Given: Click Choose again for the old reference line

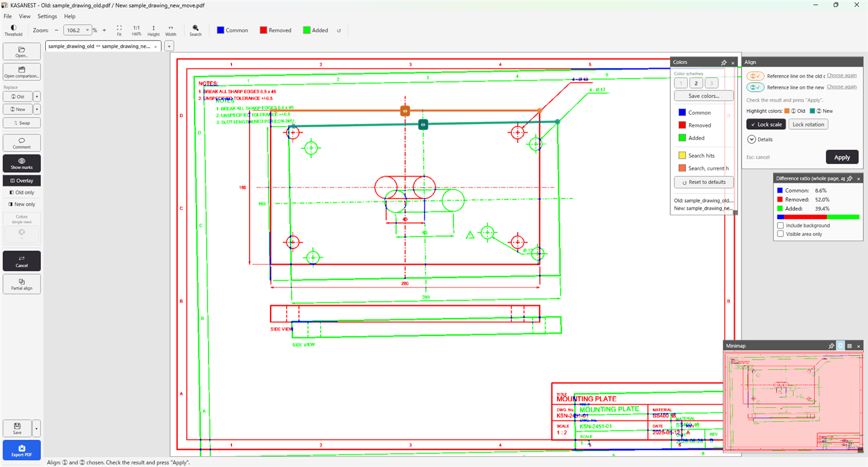Looking at the screenshot, I should (841, 76).
